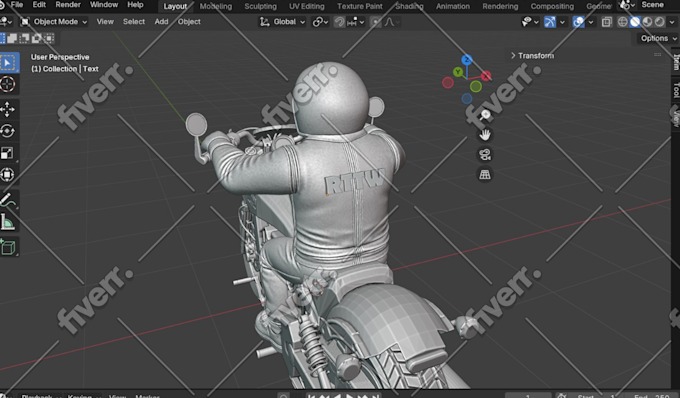Select the Scale tool
This screenshot has width=680, height=398.
7,153
